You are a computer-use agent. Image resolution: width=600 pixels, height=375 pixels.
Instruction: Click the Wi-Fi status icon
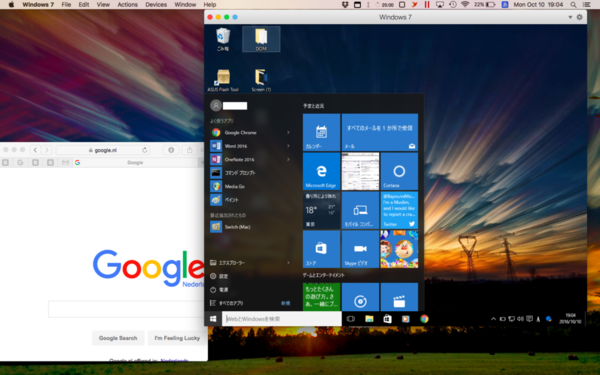(x=465, y=5)
